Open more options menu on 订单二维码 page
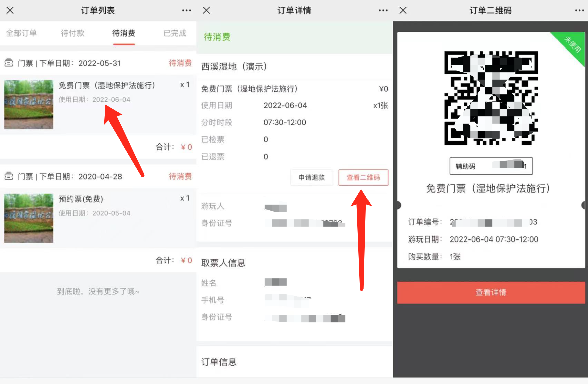Image resolution: width=588 pixels, height=384 pixels. tap(579, 10)
